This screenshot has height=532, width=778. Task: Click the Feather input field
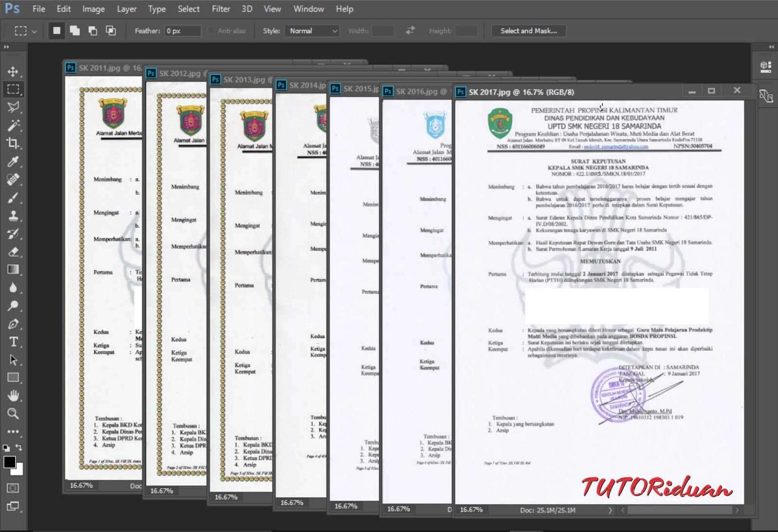pos(182,31)
